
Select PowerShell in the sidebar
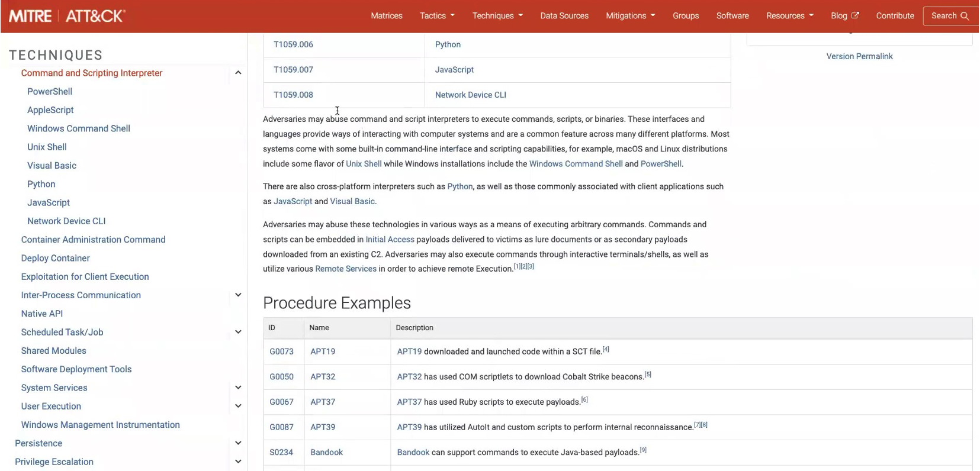pos(50,91)
